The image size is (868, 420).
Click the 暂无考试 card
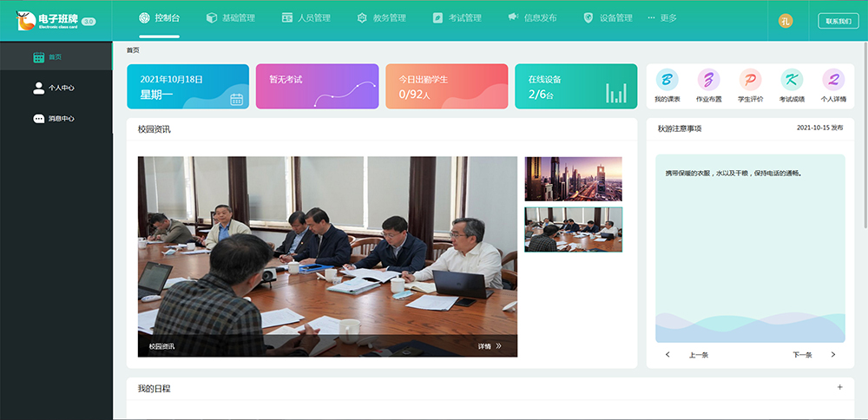point(317,86)
